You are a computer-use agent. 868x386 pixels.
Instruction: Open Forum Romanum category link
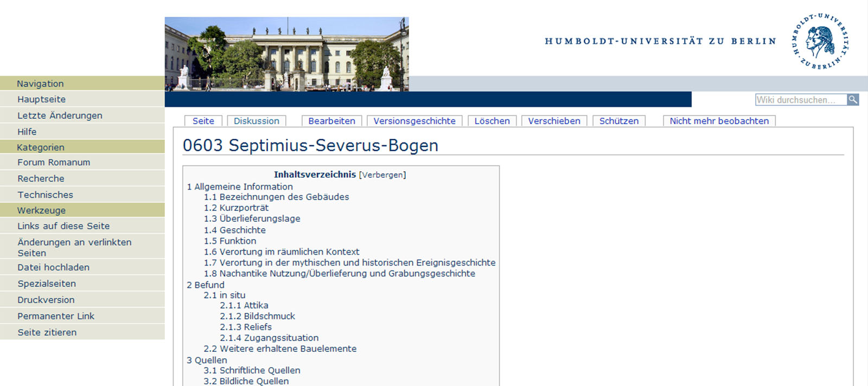click(x=54, y=162)
